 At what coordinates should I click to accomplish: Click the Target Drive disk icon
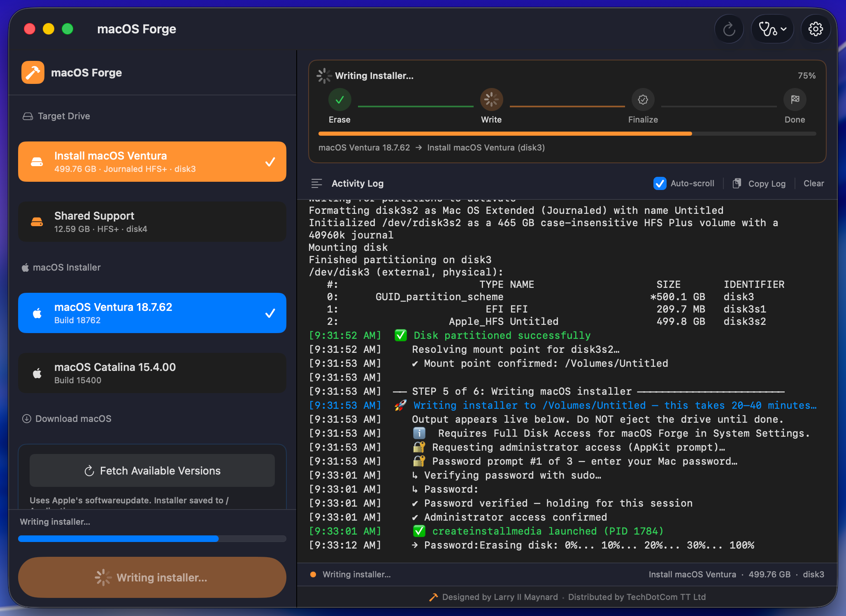click(x=28, y=116)
